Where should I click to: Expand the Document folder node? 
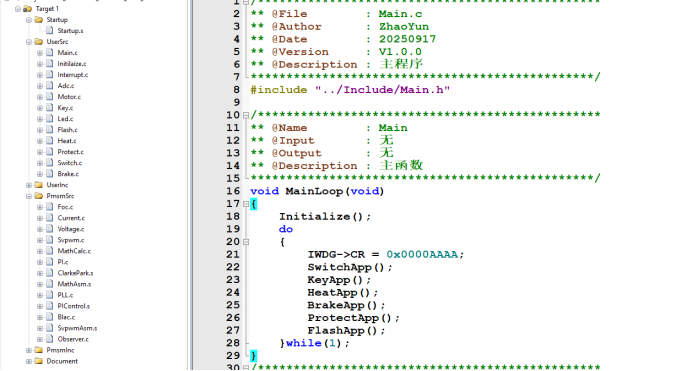tap(29, 361)
